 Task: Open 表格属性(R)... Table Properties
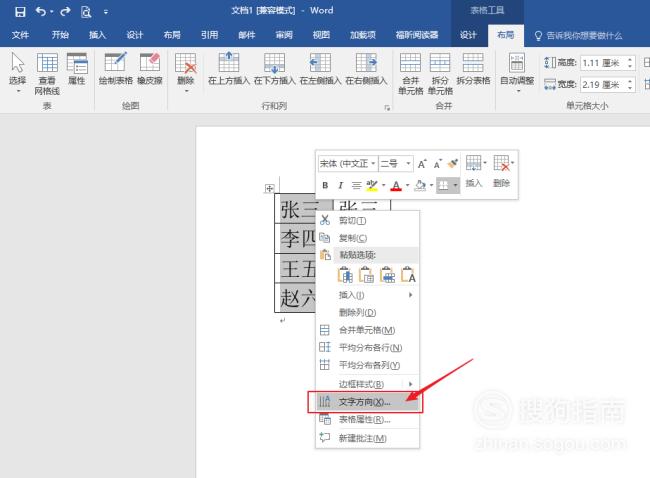(367, 420)
